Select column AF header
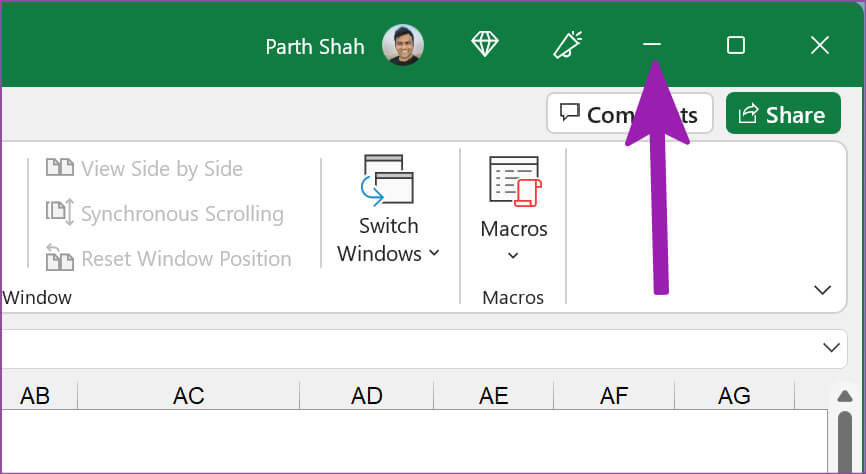 [x=614, y=396]
